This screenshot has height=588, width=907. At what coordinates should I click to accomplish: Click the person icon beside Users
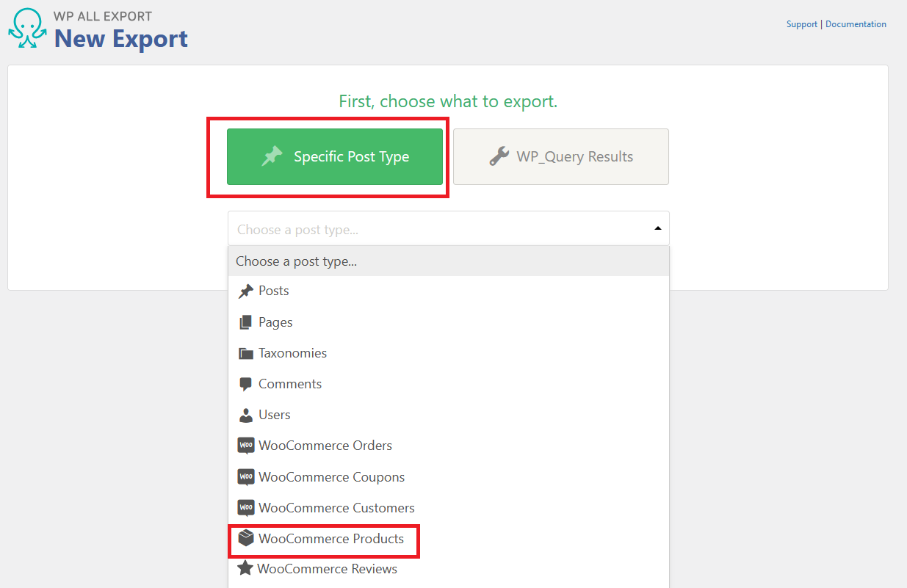click(x=246, y=415)
